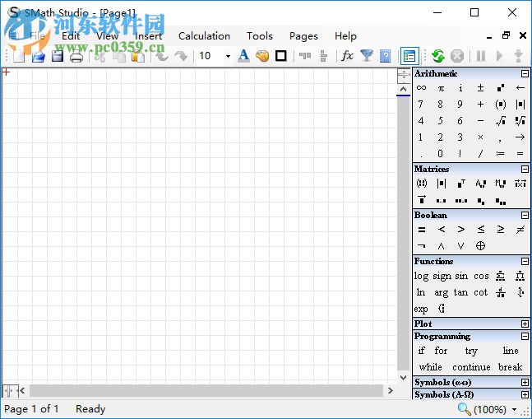Open the Help menu

(x=345, y=36)
